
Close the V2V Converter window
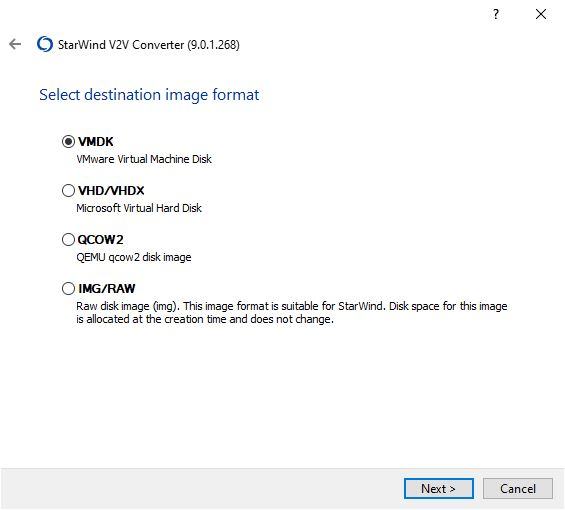540,14
